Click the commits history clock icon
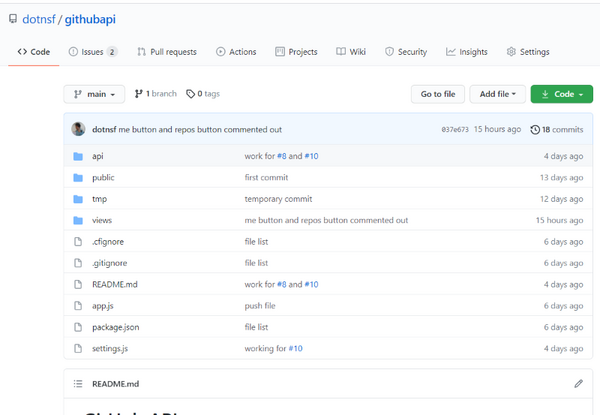 tap(535, 130)
